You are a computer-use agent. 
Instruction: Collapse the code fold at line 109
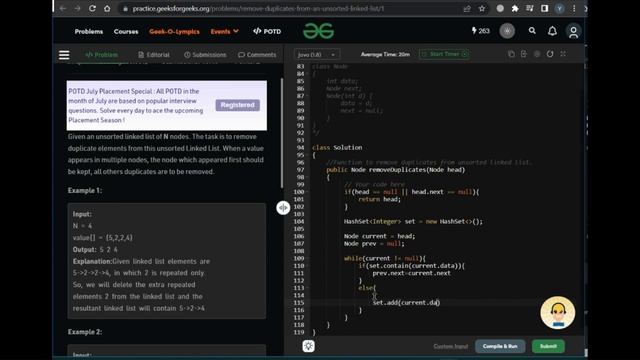(x=307, y=258)
